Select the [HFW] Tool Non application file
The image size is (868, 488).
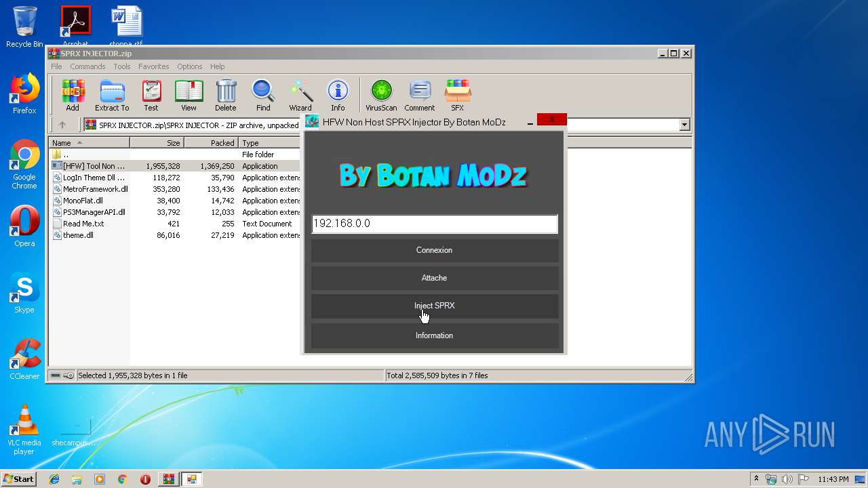[x=175, y=166]
